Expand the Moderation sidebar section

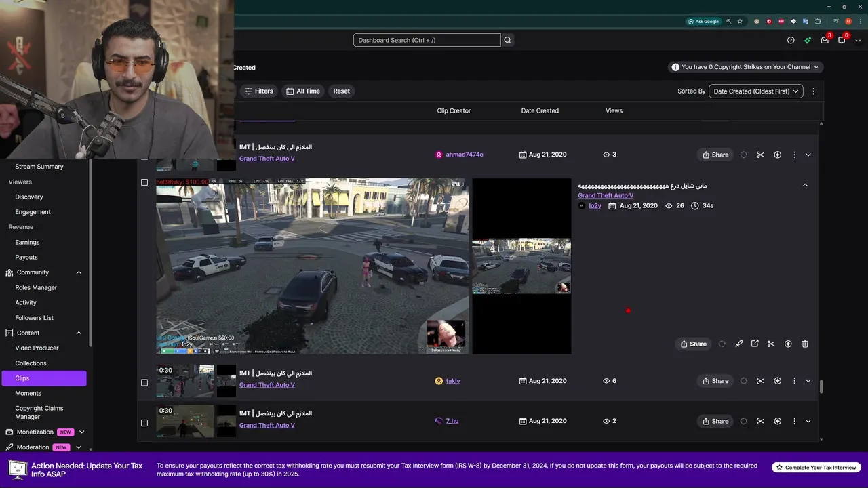[x=79, y=447]
